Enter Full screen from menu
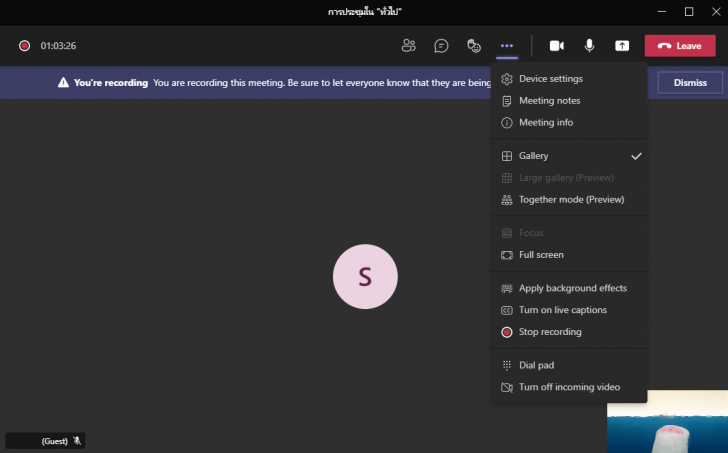 click(x=569, y=254)
